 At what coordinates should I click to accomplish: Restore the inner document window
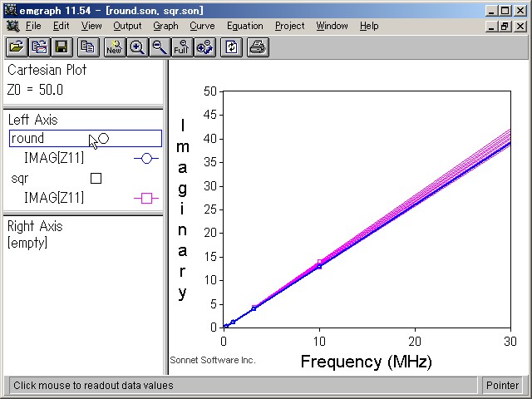[x=505, y=26]
